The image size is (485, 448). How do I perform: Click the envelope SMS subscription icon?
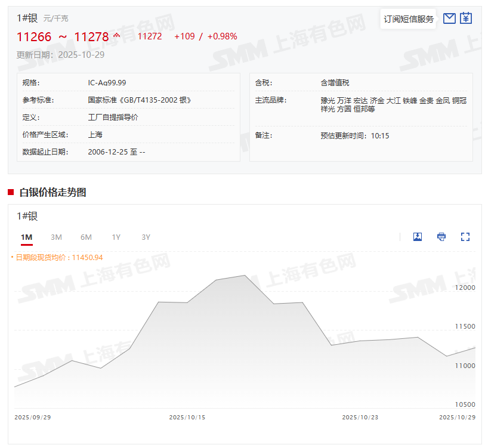(x=450, y=18)
